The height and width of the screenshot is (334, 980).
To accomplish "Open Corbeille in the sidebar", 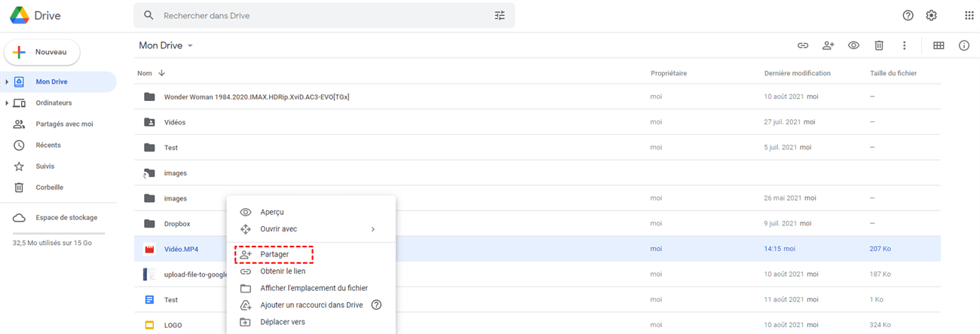I will (x=49, y=187).
